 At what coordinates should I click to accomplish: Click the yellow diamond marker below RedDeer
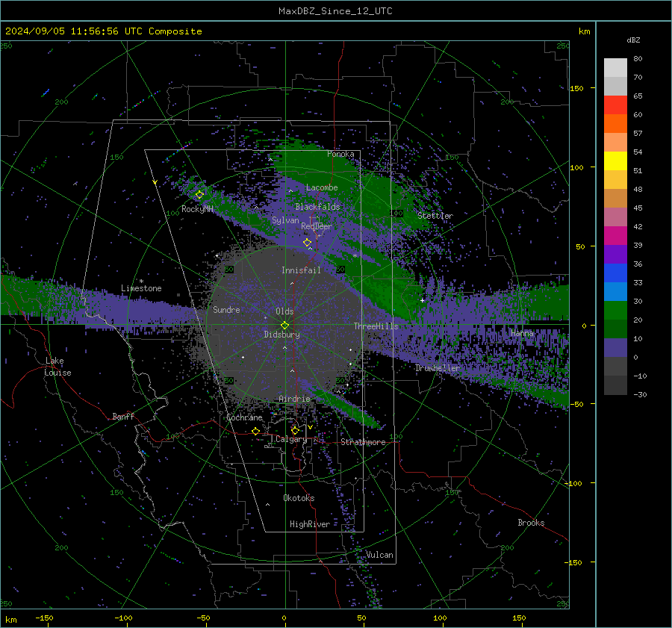pyautogui.click(x=307, y=243)
